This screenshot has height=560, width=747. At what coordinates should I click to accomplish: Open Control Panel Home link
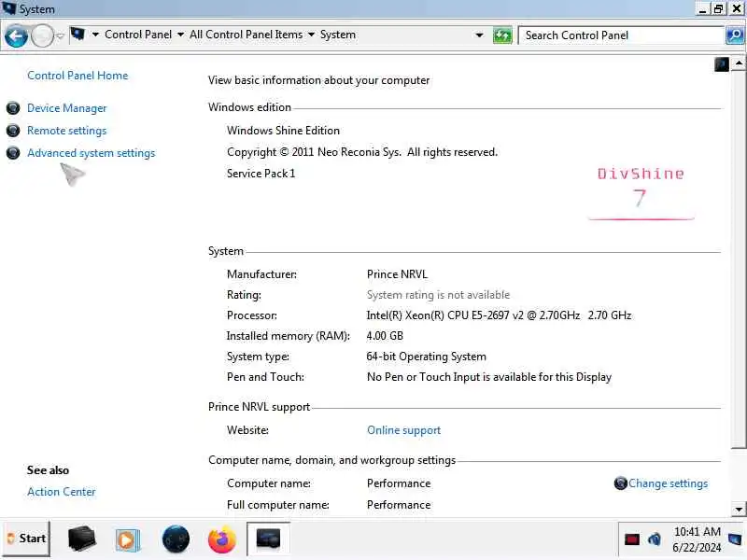(78, 76)
